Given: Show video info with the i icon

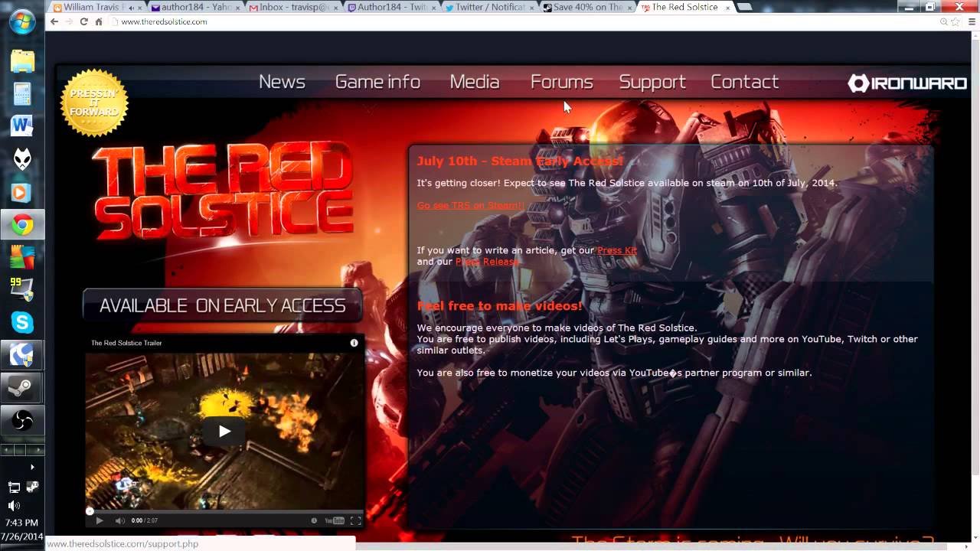Looking at the screenshot, I should tap(354, 343).
